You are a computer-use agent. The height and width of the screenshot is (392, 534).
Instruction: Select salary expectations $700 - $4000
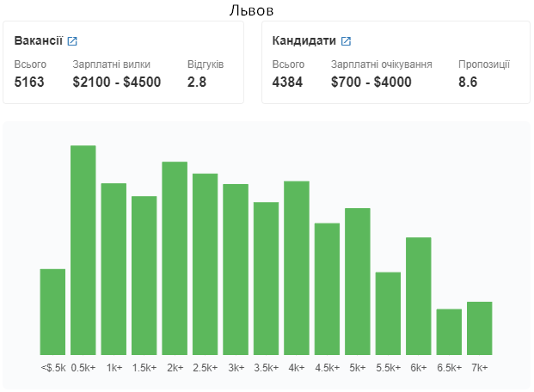pos(371,82)
